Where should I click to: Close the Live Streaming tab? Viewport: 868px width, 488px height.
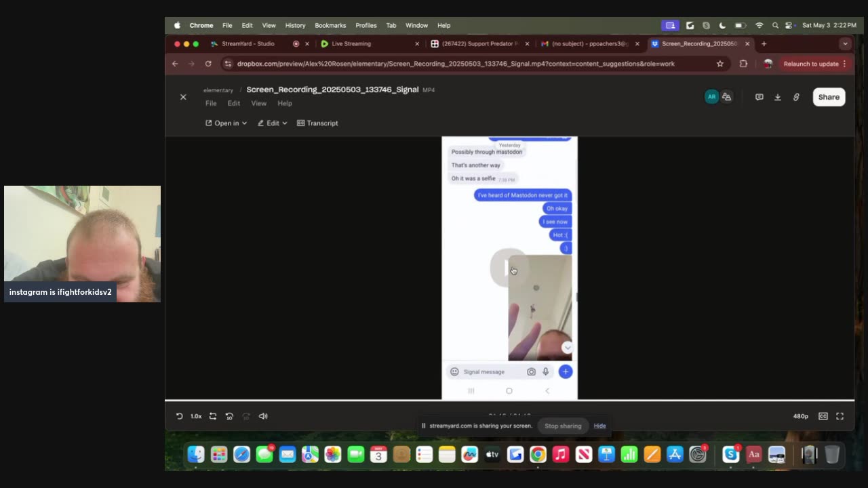[x=417, y=43]
